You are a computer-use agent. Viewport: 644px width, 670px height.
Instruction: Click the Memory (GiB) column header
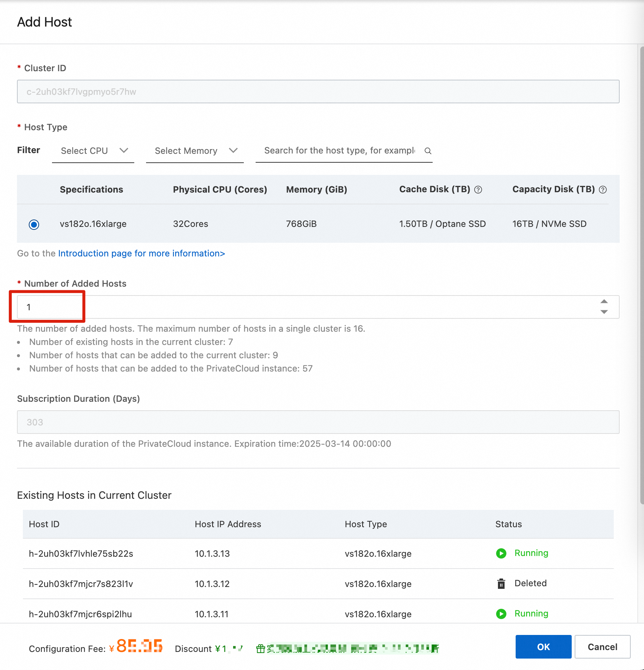coord(316,190)
